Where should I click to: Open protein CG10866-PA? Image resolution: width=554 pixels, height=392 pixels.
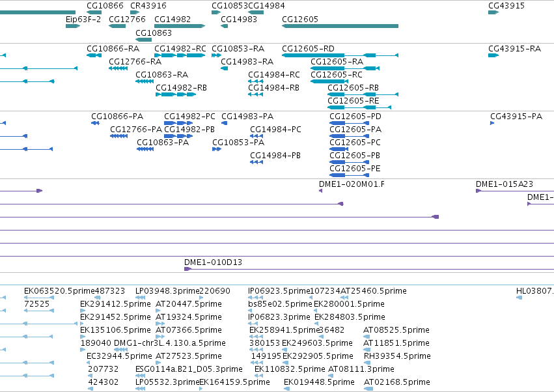click(x=117, y=117)
